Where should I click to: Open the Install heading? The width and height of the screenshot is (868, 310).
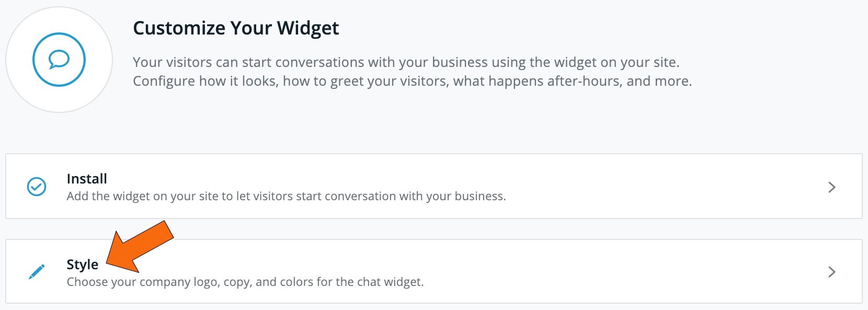pos(87,179)
